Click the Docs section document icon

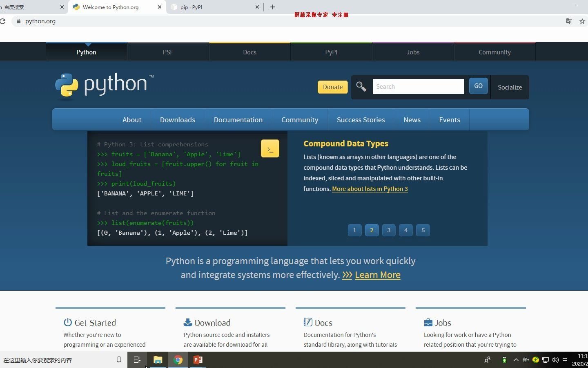tap(308, 322)
